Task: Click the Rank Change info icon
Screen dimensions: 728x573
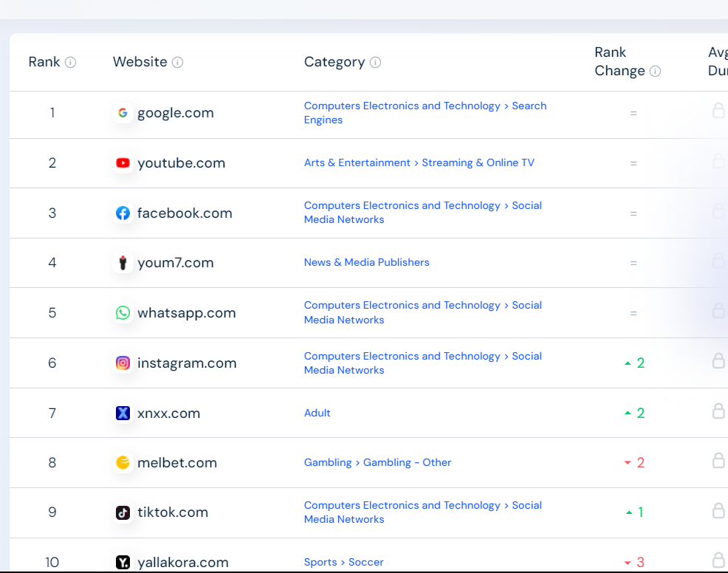Action: pos(655,71)
